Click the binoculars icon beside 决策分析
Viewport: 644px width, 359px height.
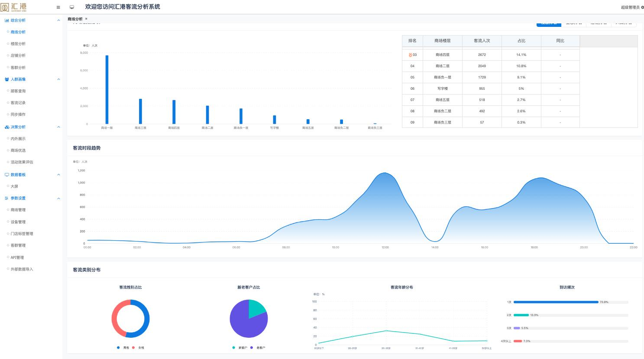[x=7, y=127]
